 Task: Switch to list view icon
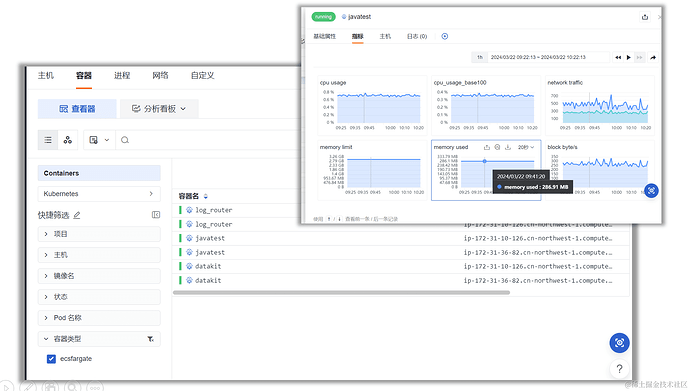[x=48, y=140]
